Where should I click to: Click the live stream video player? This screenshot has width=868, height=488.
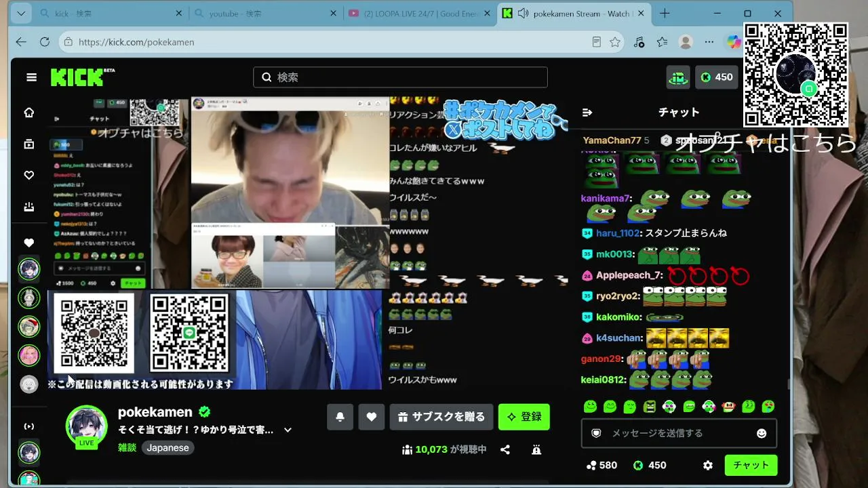point(308,243)
